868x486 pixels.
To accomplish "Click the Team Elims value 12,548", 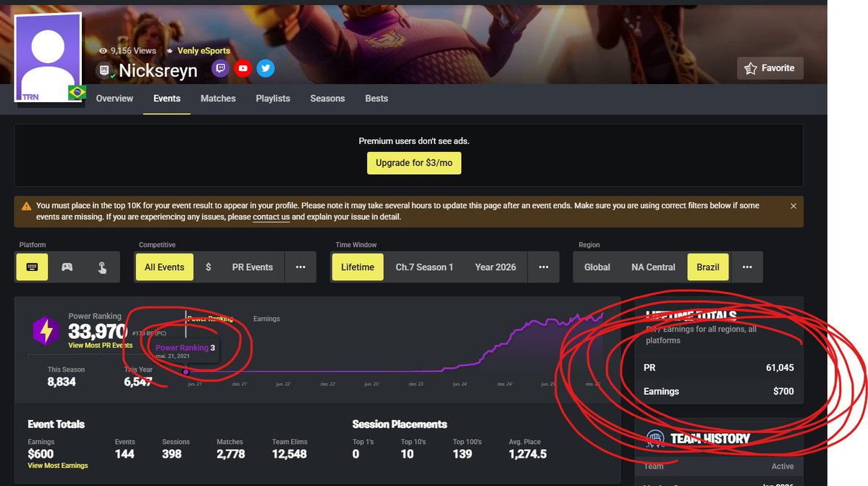I will click(290, 454).
